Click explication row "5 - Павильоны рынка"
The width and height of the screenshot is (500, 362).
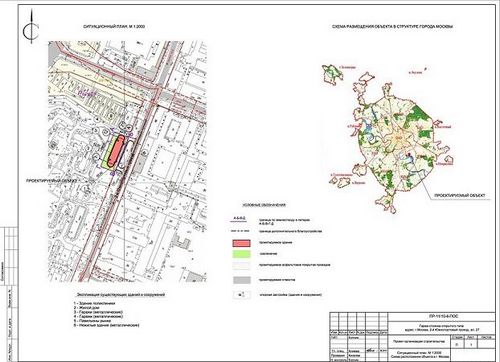[x=92, y=321]
